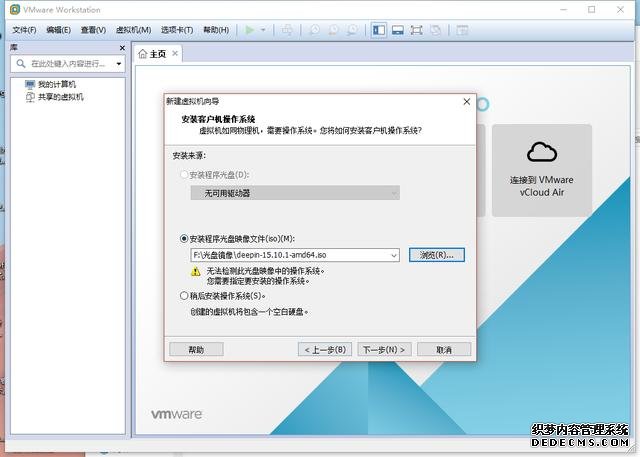Click the VMware Workstation title bar app icon

click(x=15, y=9)
